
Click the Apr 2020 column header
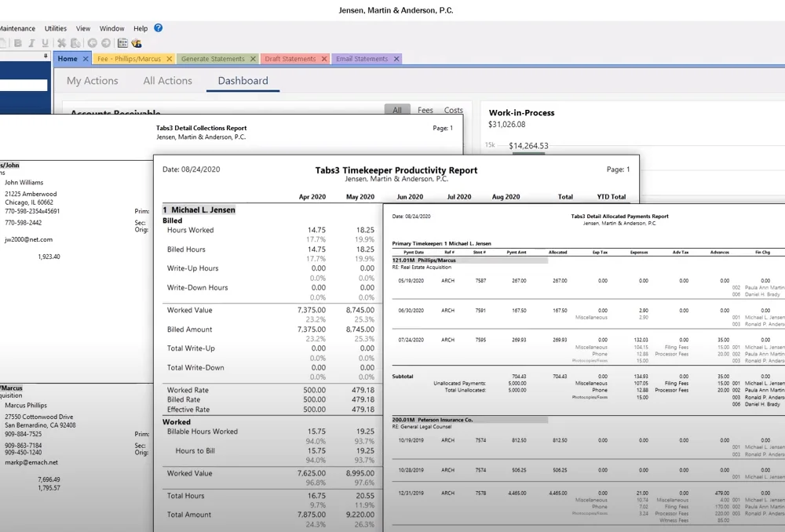(312, 197)
